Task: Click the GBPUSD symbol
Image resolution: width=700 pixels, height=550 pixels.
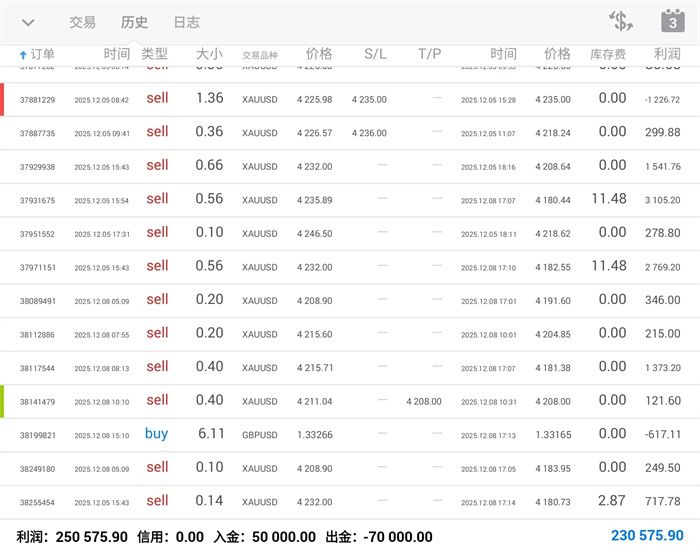Action: 260,435
